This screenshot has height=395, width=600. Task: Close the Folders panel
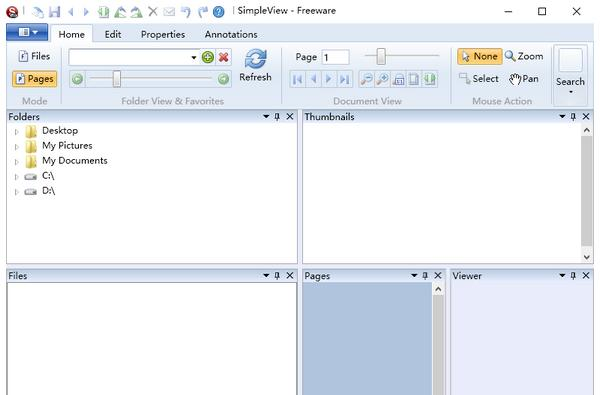(x=290, y=116)
